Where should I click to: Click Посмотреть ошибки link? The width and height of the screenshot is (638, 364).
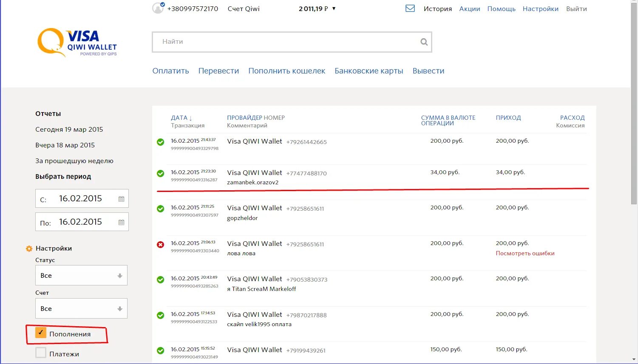525,253
